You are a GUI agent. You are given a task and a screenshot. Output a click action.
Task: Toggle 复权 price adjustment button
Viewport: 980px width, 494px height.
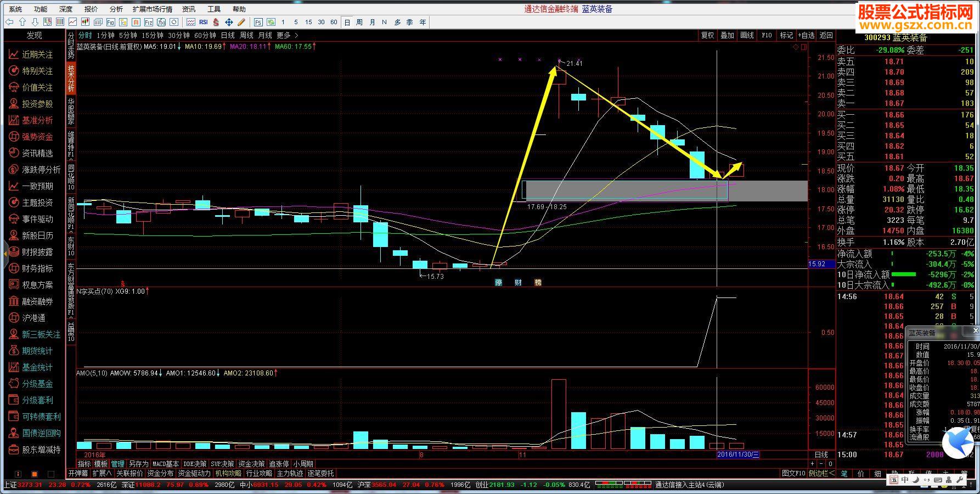point(708,35)
